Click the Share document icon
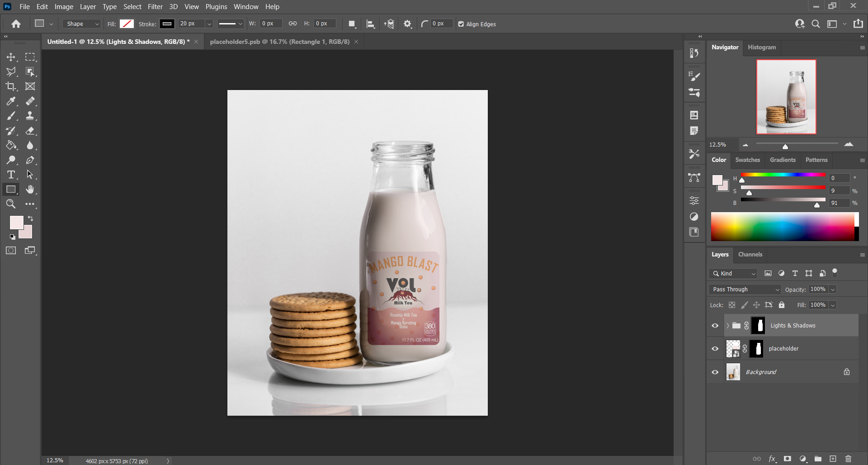 click(x=858, y=24)
